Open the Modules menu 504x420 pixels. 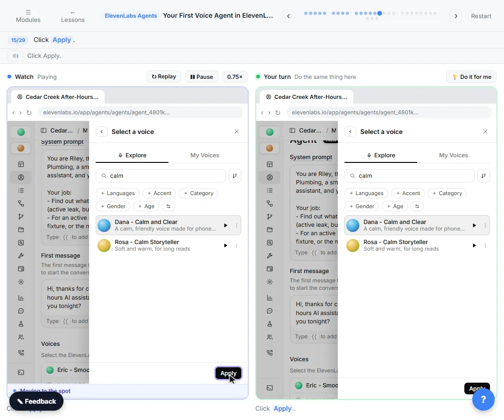(28, 16)
